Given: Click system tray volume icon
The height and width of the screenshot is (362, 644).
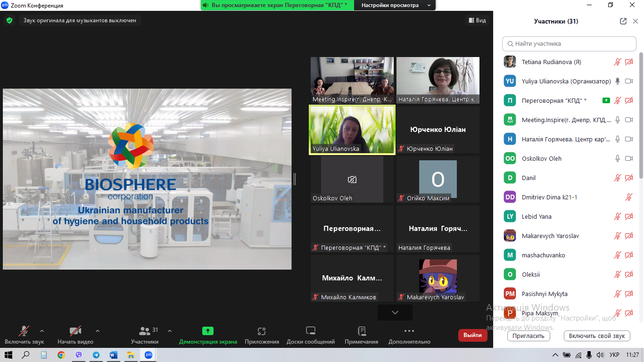Looking at the screenshot, I should [600, 355].
